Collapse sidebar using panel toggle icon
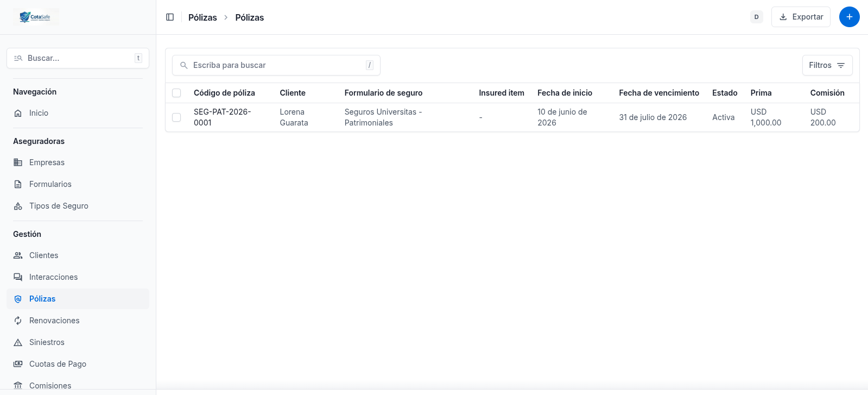The height and width of the screenshot is (395, 868). (x=170, y=17)
